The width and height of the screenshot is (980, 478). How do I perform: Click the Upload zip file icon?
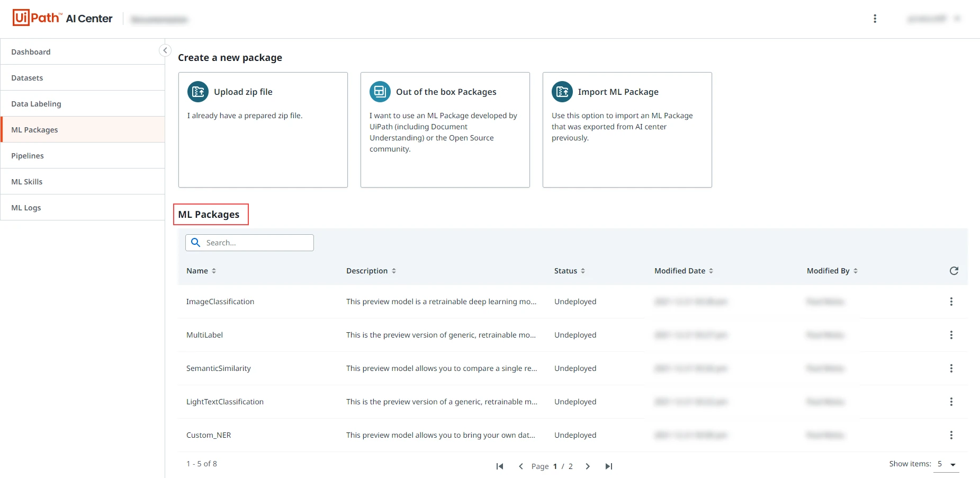tap(198, 92)
